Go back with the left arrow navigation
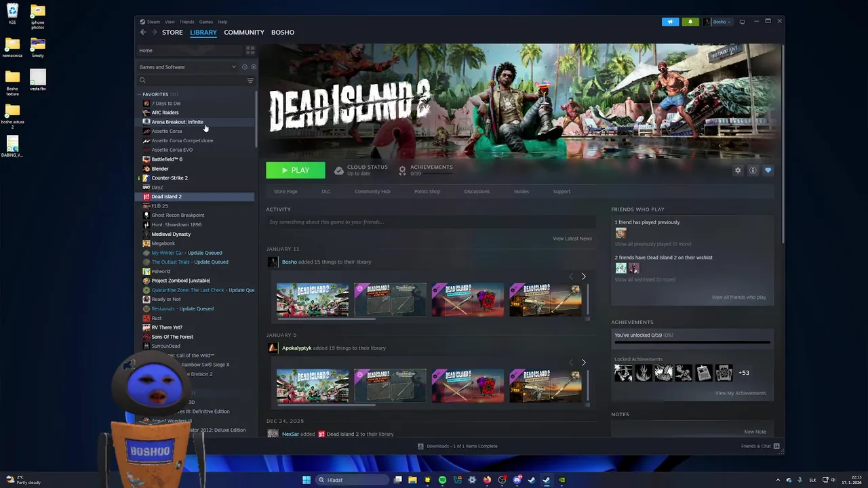868x488 pixels. pyautogui.click(x=143, y=33)
